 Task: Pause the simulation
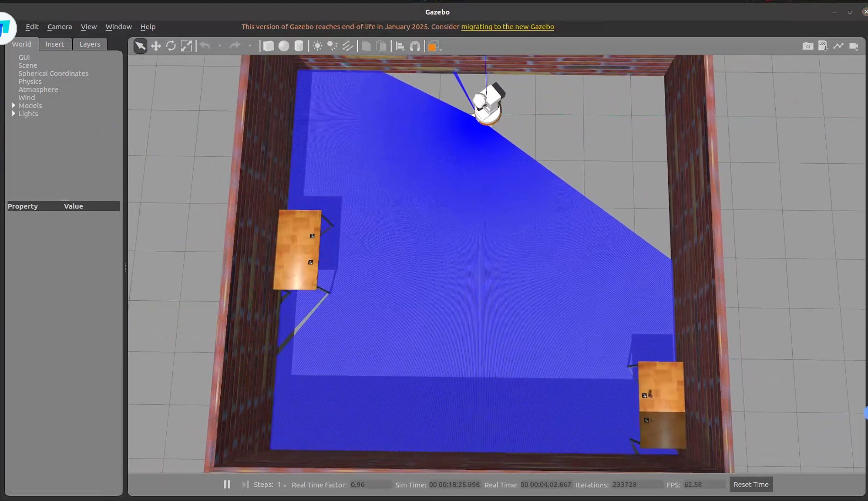coord(227,484)
